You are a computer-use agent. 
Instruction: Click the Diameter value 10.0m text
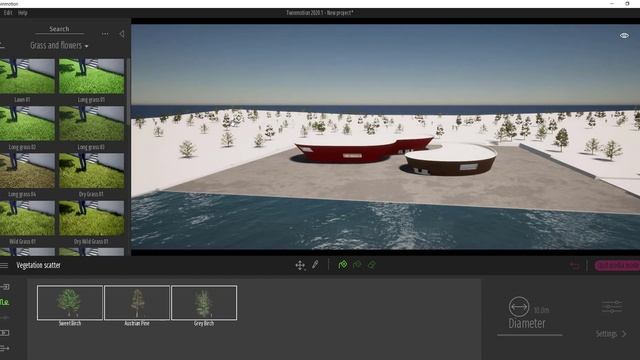(541, 310)
